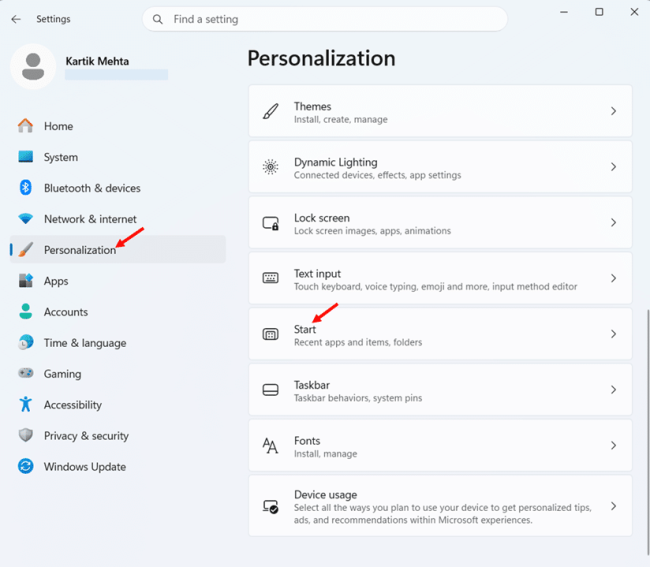Viewport: 650px width, 567px height.
Task: Open Taskbar settings via chevron
Action: pos(614,390)
